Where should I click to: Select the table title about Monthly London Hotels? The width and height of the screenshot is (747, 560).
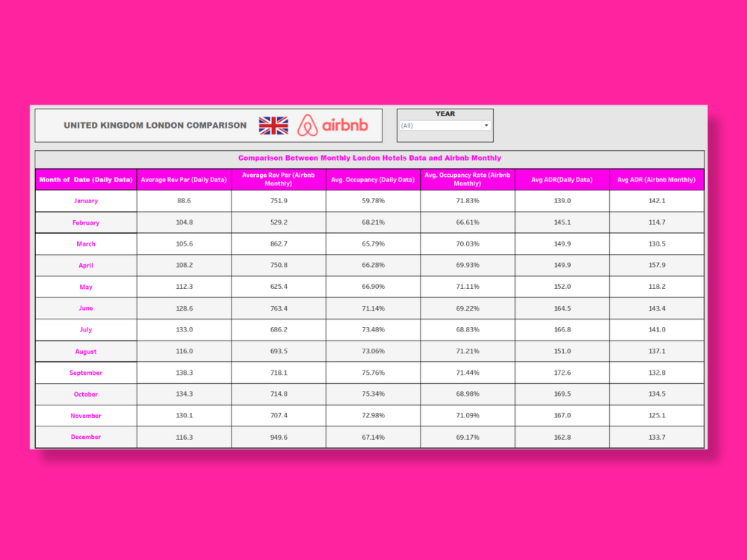tap(370, 158)
